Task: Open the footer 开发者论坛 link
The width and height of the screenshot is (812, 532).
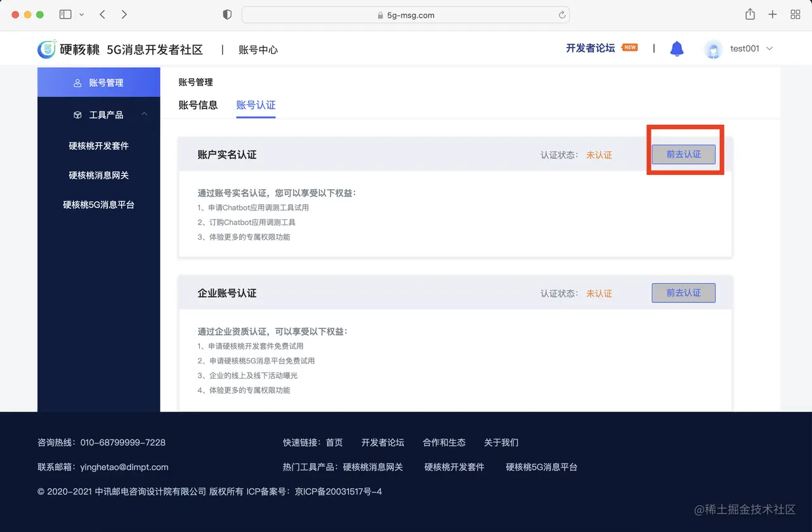Action: pyautogui.click(x=383, y=443)
